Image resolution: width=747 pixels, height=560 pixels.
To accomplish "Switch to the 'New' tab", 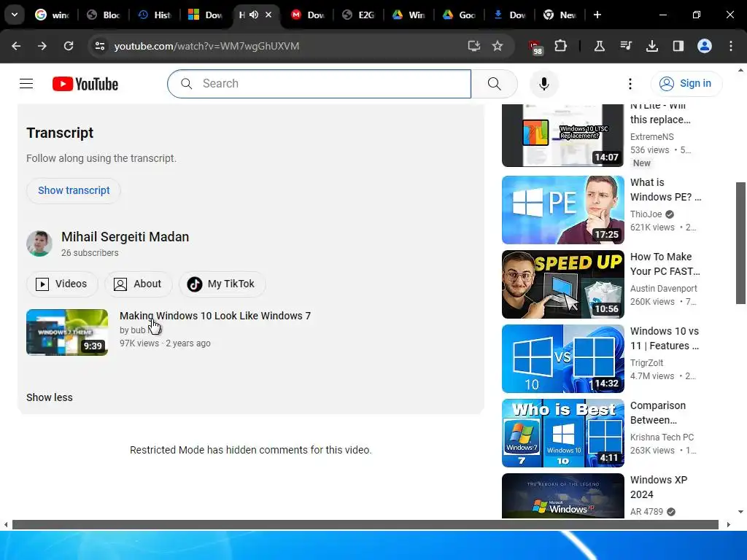I will [561, 15].
